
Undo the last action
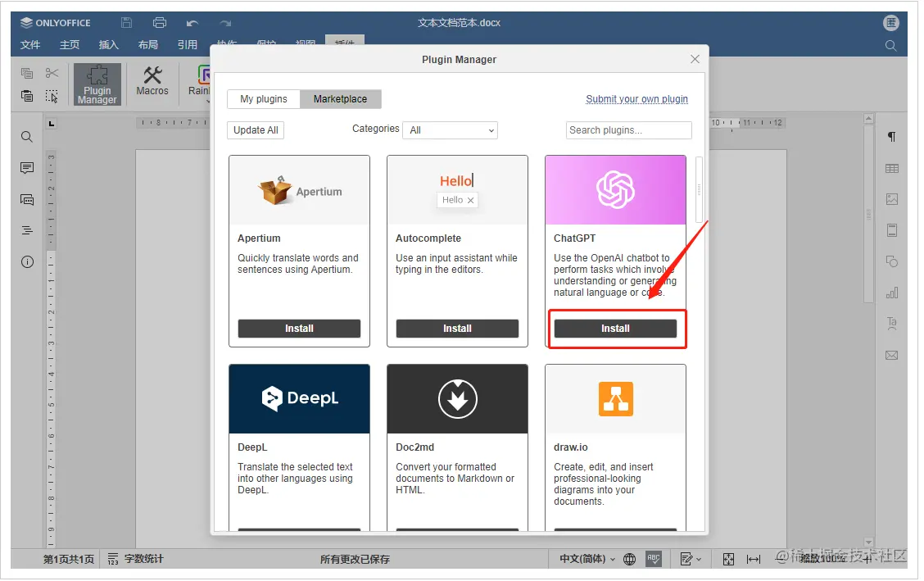click(192, 23)
